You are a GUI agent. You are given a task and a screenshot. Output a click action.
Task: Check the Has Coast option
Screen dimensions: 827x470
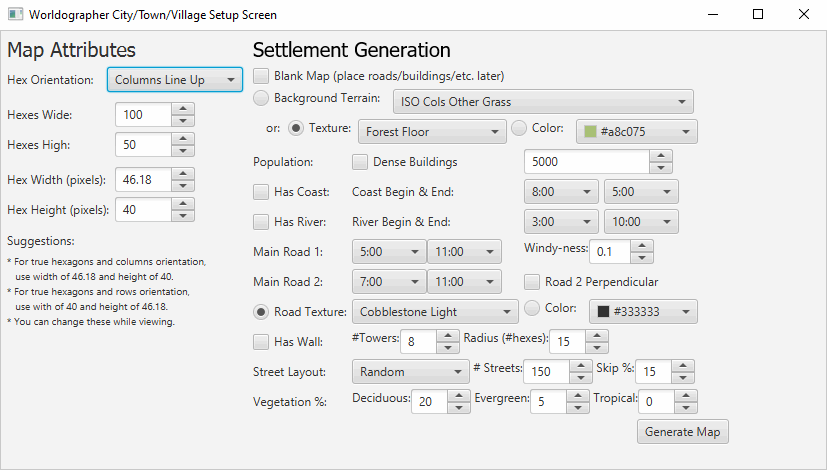tap(261, 192)
